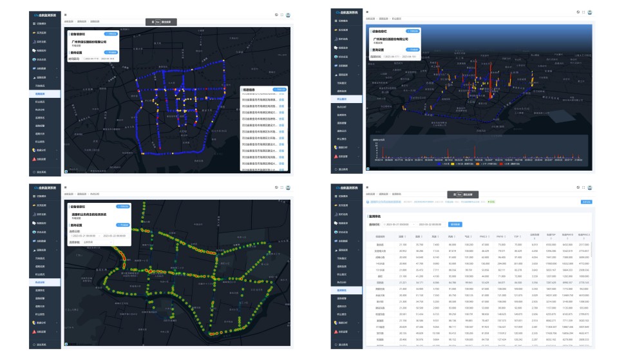Select highlighted dust situation item in 3D column map window
The width and height of the screenshot is (644, 362).
coord(346,99)
